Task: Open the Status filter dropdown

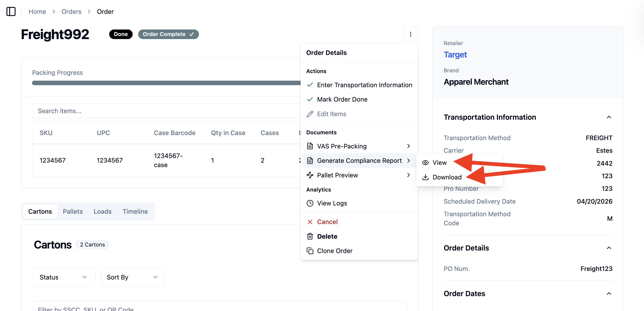Action: (x=64, y=277)
